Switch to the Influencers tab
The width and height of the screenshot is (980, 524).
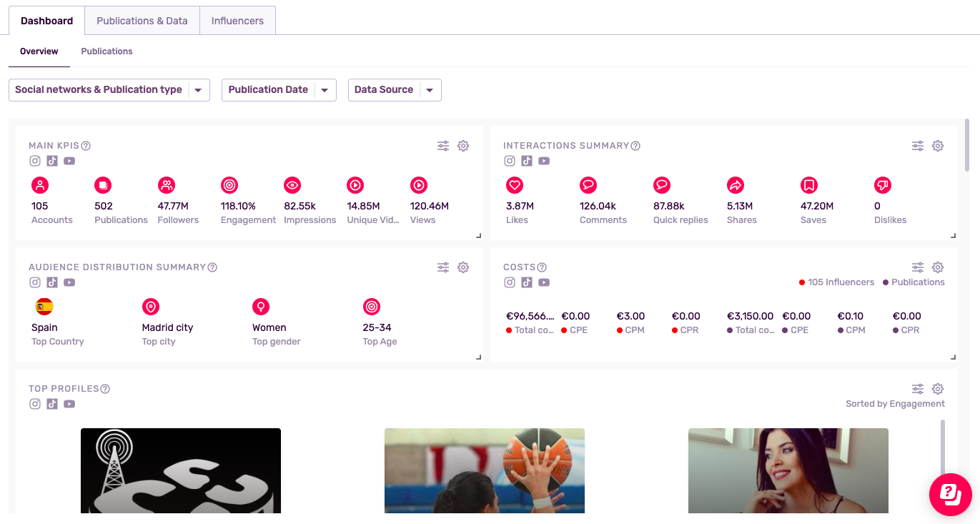tap(237, 21)
